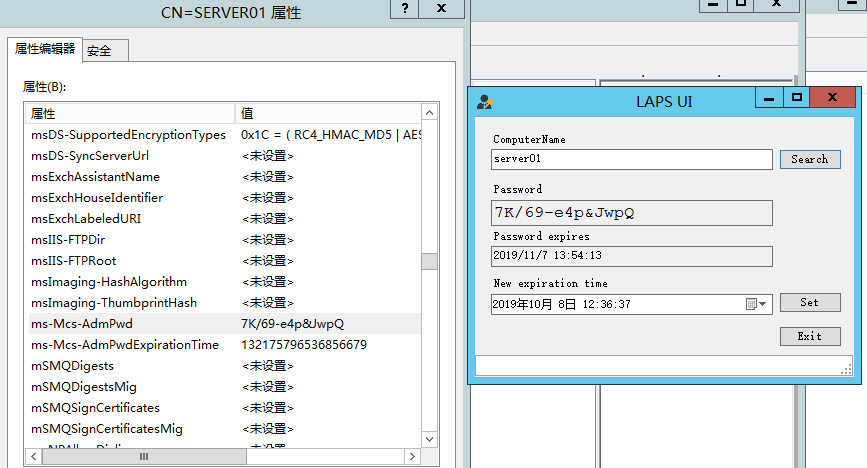Click the horizontal scroll left arrow
The image size is (867, 468).
(34, 456)
